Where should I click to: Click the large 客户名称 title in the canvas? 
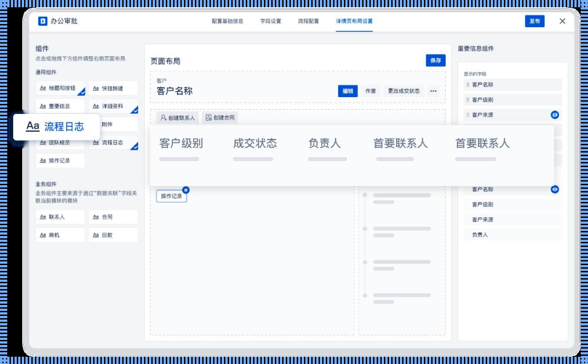174,91
